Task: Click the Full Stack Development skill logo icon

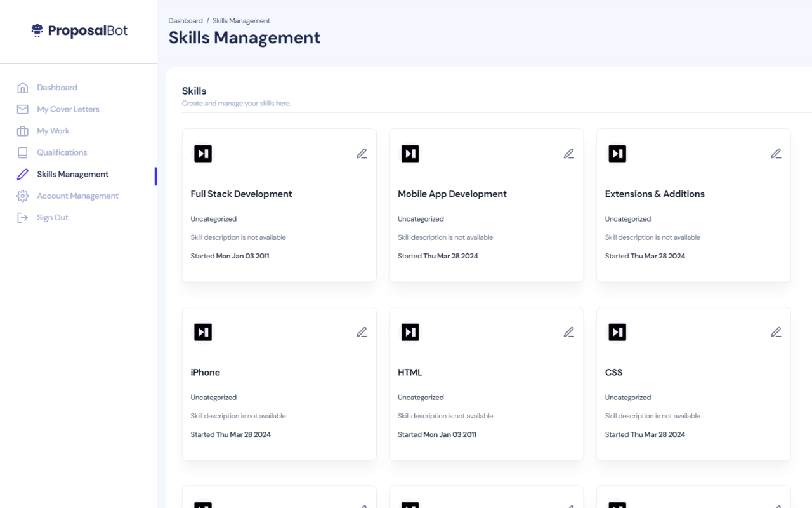Action: (203, 154)
